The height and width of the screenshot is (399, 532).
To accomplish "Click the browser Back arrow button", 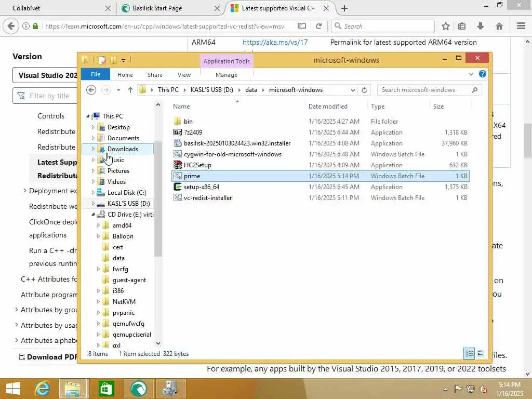I will pyautogui.click(x=11, y=26).
